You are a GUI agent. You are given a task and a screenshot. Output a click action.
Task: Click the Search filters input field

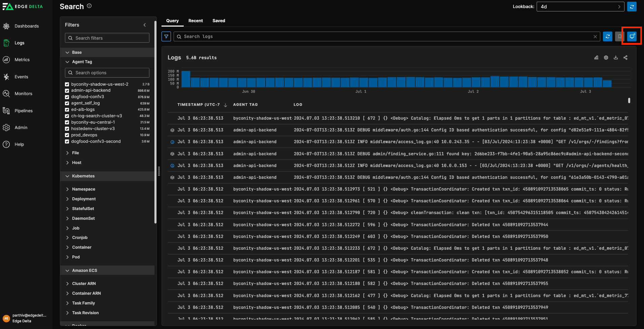107,38
